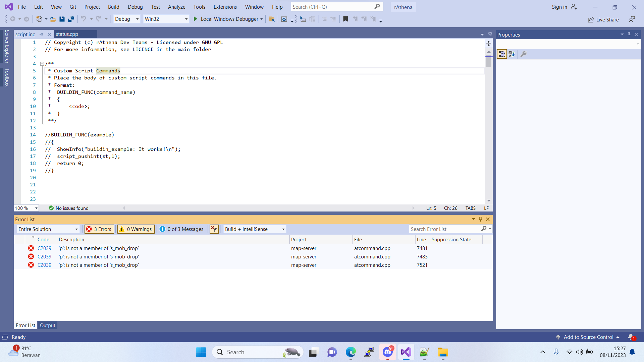Open Microsoft Edge from the taskbar
Viewport: 644px width, 362px height.
click(x=351, y=352)
